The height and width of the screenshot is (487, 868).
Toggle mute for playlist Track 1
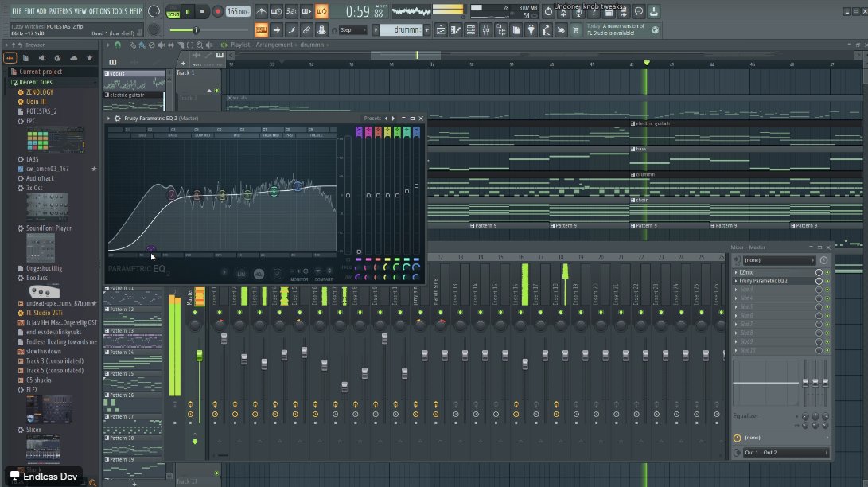pyautogui.click(x=216, y=90)
